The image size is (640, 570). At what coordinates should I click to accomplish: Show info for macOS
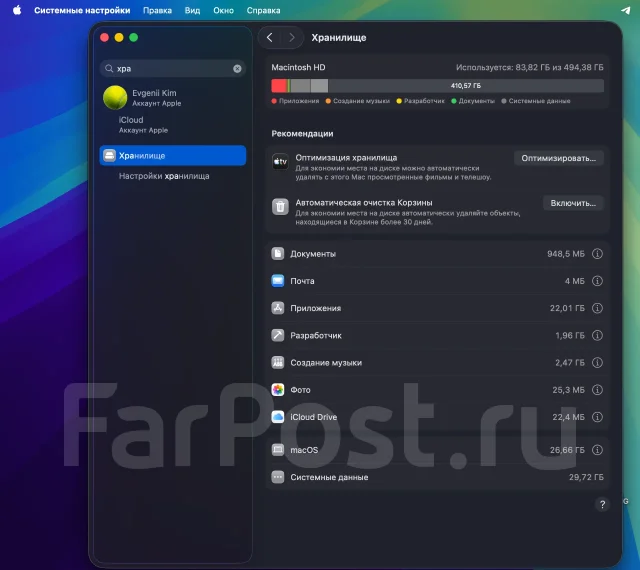(x=597, y=450)
